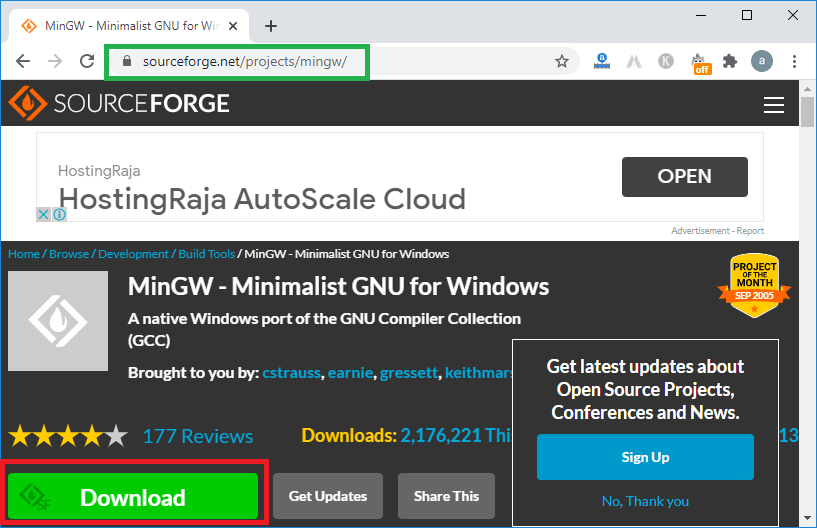The image size is (817, 528).
Task: Open keithmars author profile
Action: click(x=478, y=373)
